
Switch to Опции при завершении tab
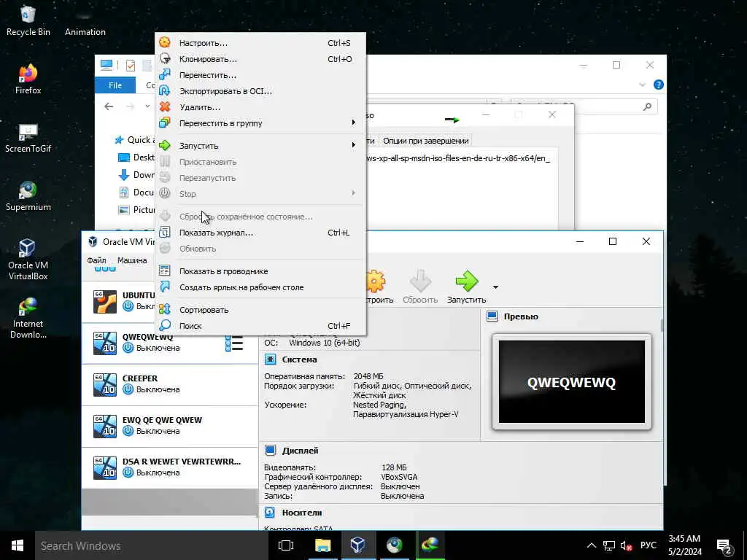click(426, 141)
